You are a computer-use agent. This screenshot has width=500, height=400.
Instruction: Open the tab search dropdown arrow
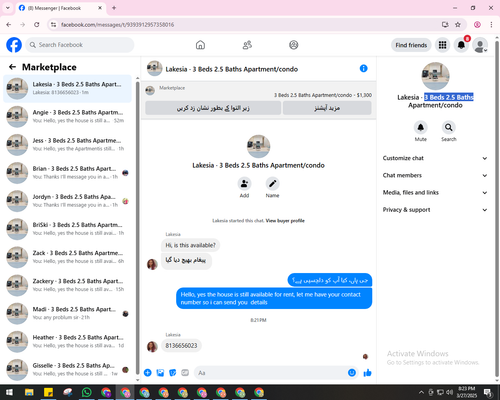(8, 8)
